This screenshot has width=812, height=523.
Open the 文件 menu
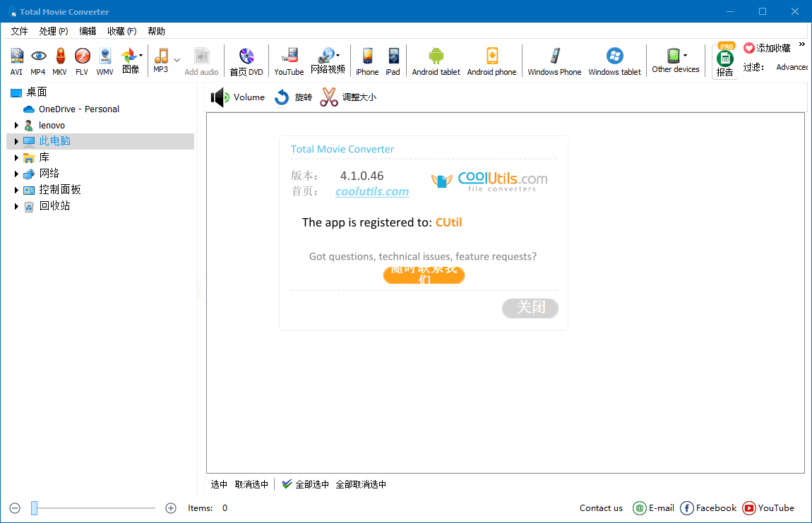click(19, 30)
